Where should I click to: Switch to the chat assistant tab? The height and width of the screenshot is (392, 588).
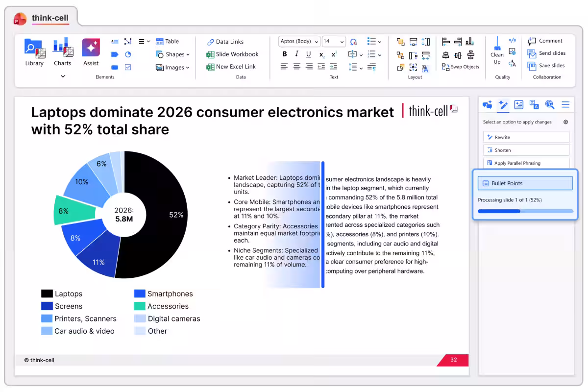point(487,104)
